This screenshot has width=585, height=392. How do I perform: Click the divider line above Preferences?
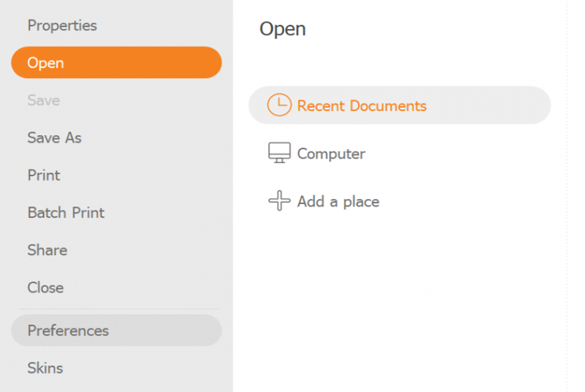point(117,309)
